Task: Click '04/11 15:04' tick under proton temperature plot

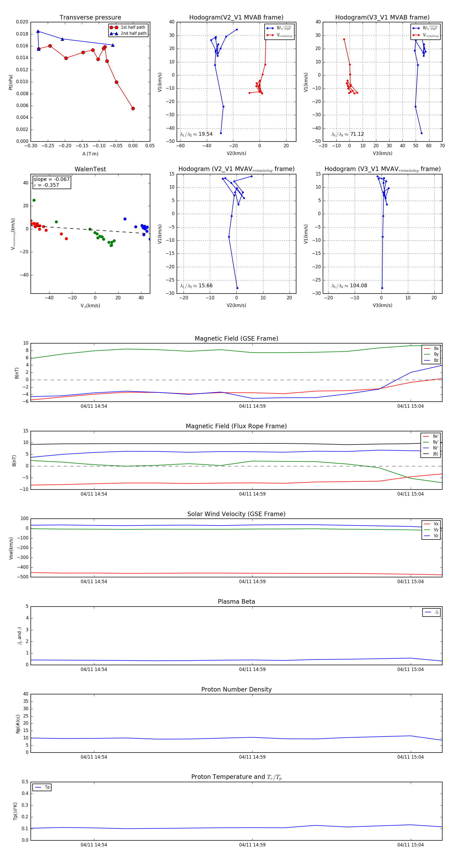Action: [410, 845]
